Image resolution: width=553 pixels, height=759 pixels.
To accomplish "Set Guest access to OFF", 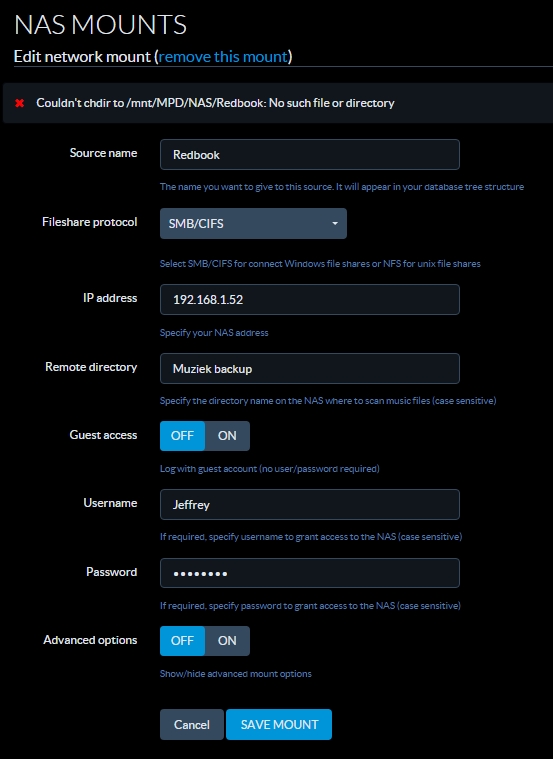I will (183, 436).
